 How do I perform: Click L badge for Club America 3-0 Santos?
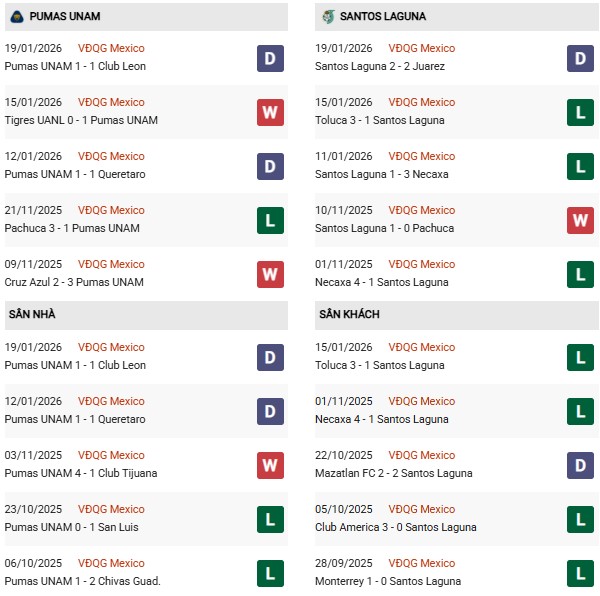pyautogui.click(x=580, y=519)
